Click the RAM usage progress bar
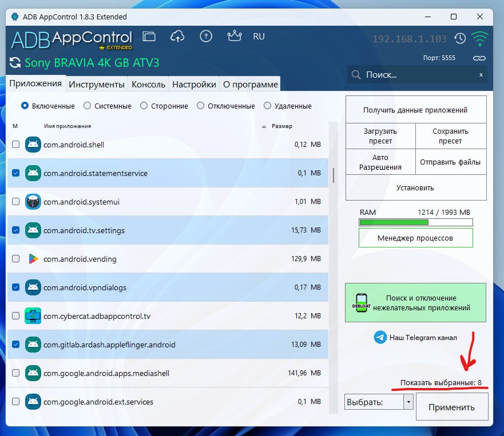Image resolution: width=504 pixels, height=436 pixels. tap(415, 222)
